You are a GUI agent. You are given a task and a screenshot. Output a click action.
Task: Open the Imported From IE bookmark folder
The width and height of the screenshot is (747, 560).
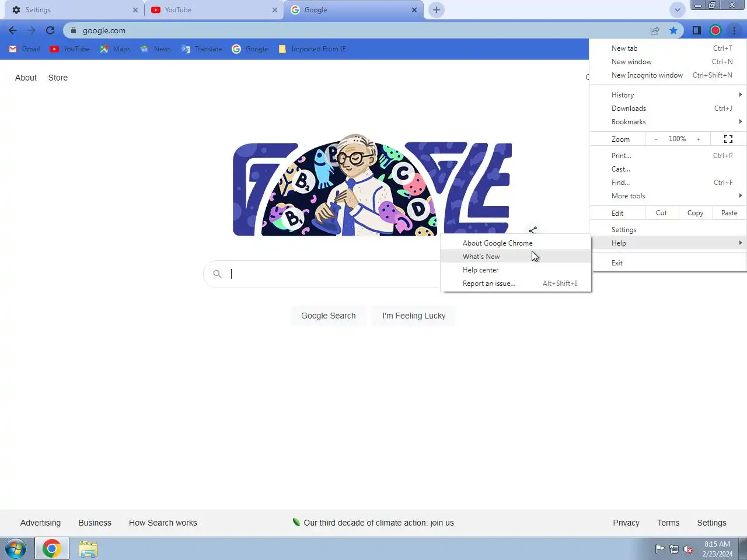point(312,49)
